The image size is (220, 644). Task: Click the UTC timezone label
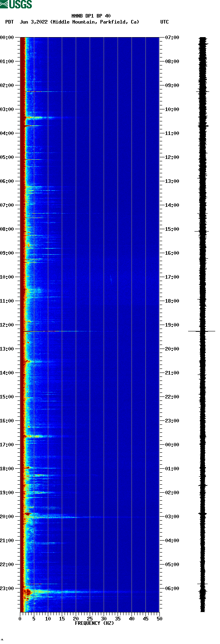165,22
